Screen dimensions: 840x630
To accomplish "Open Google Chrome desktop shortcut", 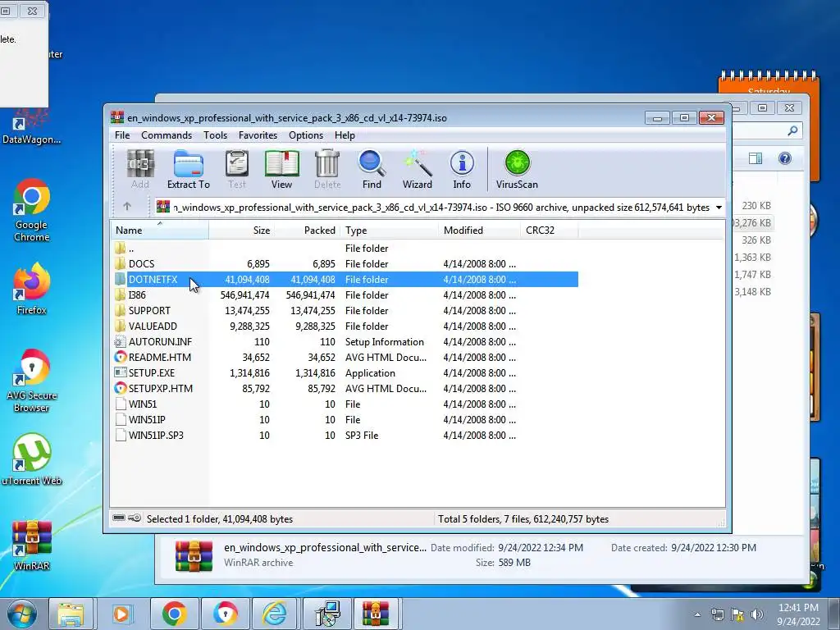I will click(x=32, y=210).
